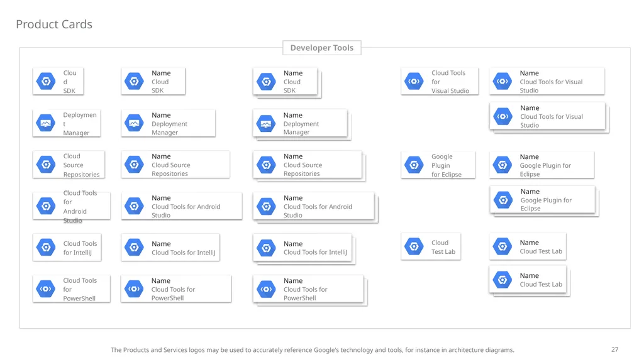Viewport: 644px width, 362px height.
Task: Click the "Name" heading on the stacked Deployment Manager card
Action: pyautogui.click(x=293, y=115)
